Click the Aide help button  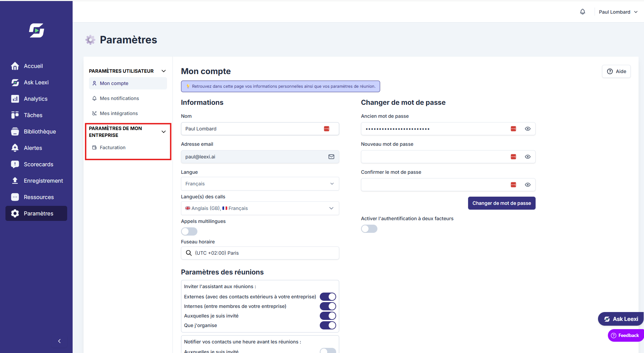click(616, 71)
